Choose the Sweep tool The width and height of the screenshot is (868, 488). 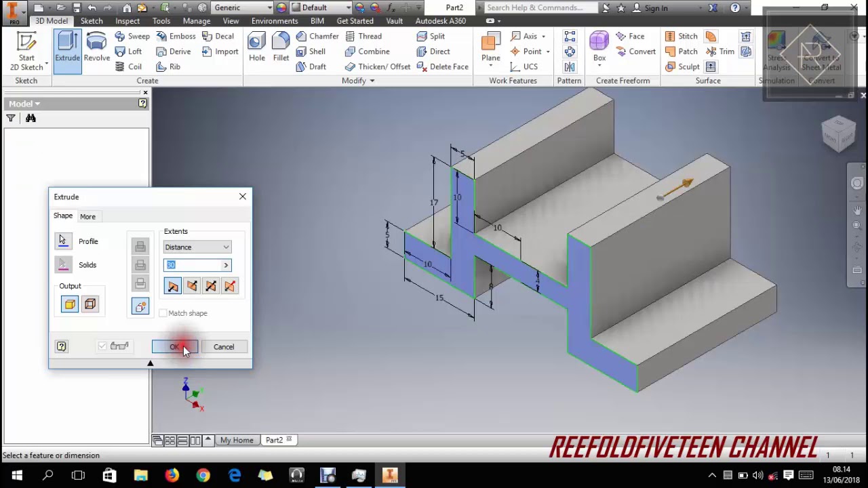pyautogui.click(x=132, y=36)
